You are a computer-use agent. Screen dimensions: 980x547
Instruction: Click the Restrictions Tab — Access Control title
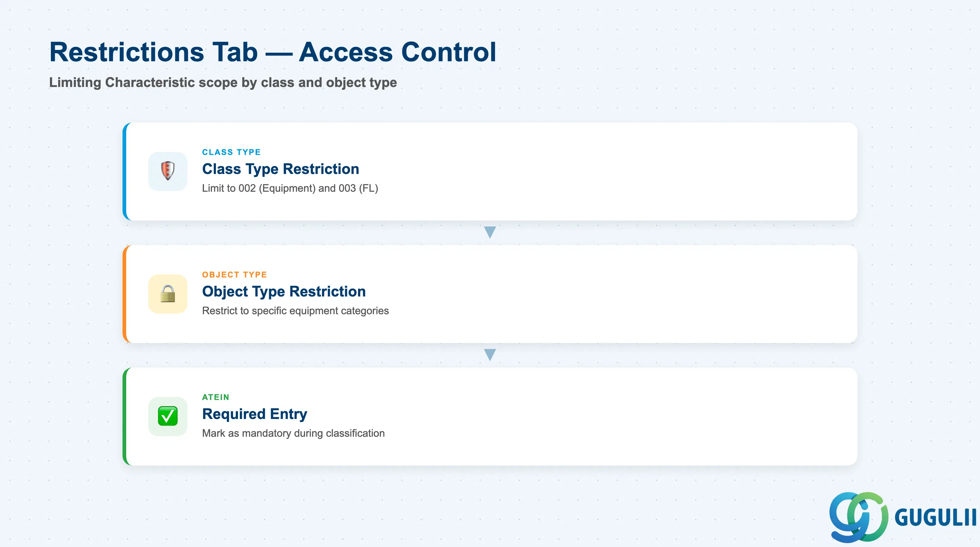(x=273, y=52)
